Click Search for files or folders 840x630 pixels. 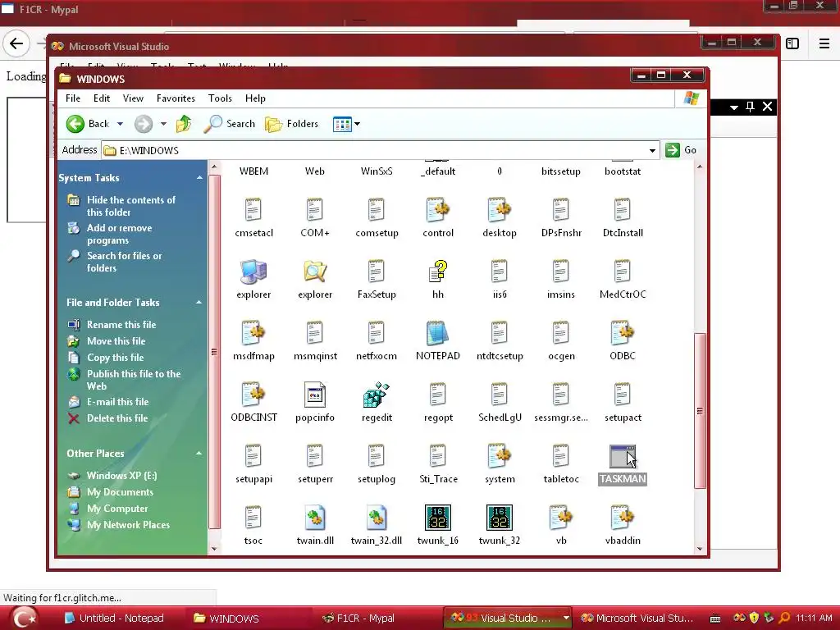pos(125,262)
